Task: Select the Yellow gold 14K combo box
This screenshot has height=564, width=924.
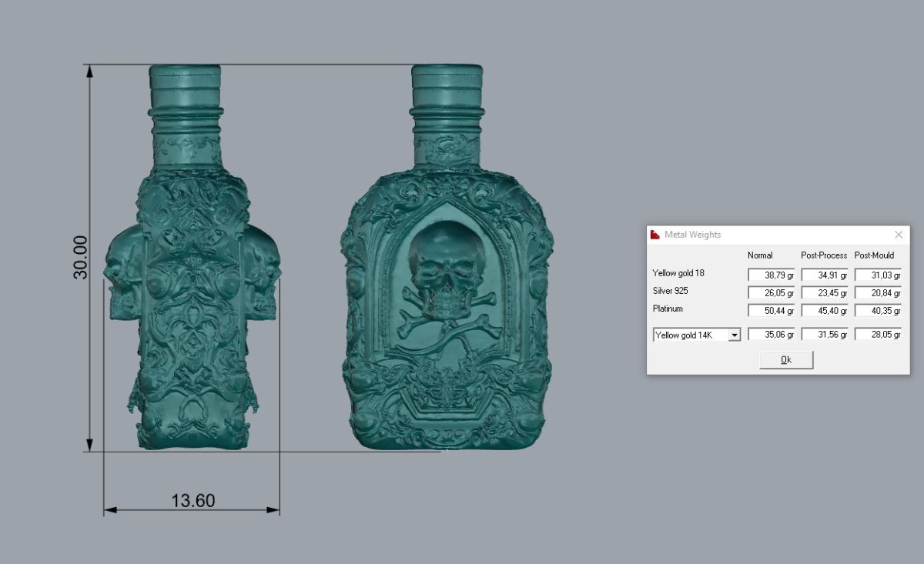Action: pyautogui.click(x=697, y=335)
